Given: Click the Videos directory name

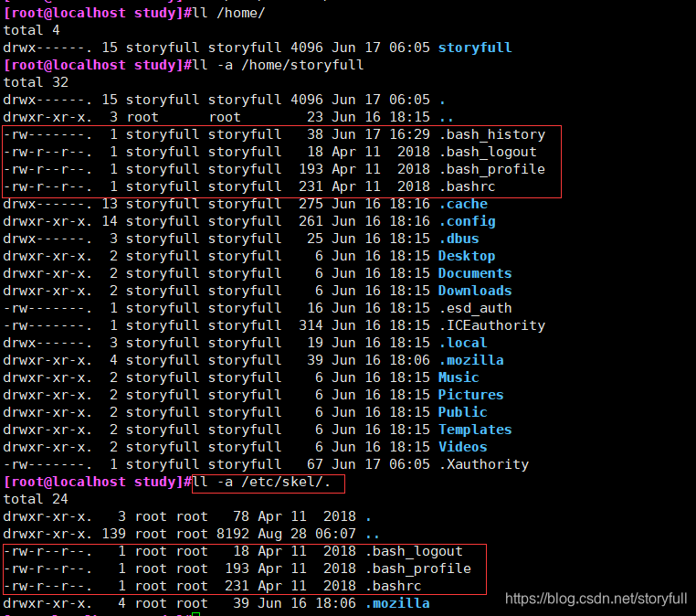Looking at the screenshot, I should (x=462, y=447).
